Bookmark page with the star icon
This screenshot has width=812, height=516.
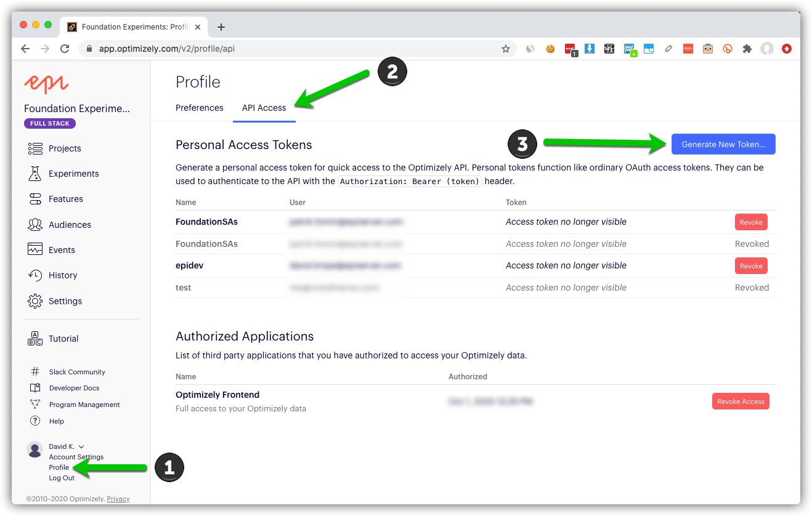505,49
